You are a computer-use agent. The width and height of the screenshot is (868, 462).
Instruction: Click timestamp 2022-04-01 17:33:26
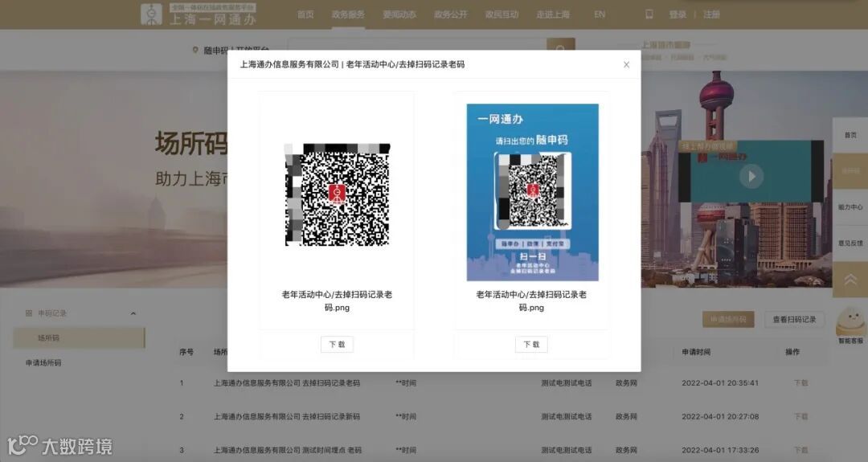[719, 451]
